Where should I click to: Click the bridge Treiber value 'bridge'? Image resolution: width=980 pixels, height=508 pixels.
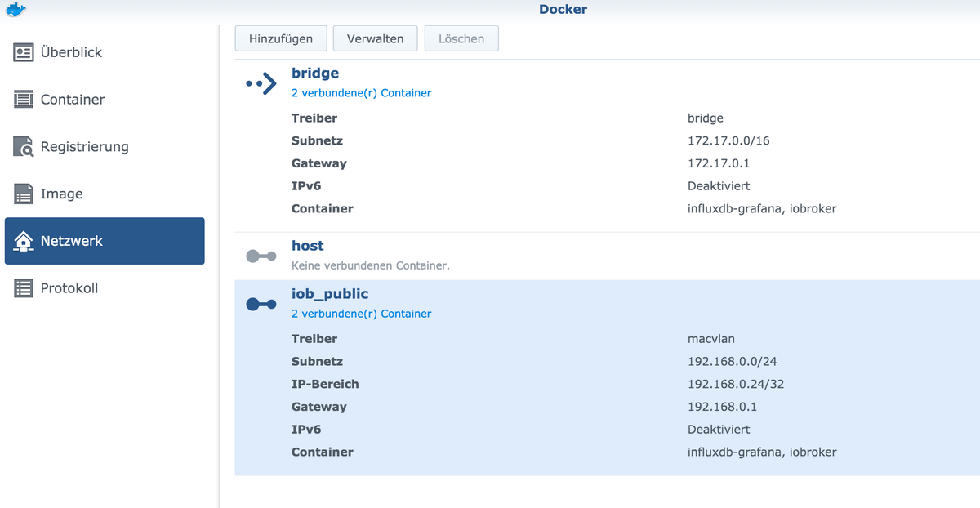[x=706, y=118]
